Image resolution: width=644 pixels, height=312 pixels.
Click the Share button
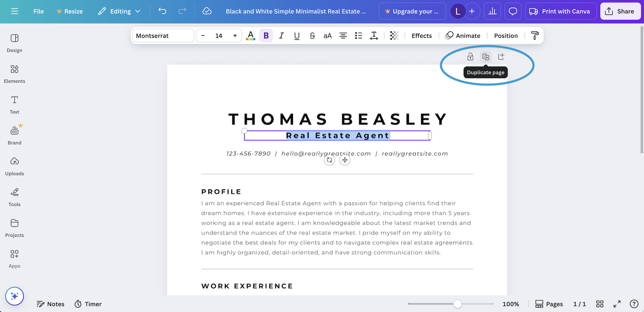coord(621,11)
